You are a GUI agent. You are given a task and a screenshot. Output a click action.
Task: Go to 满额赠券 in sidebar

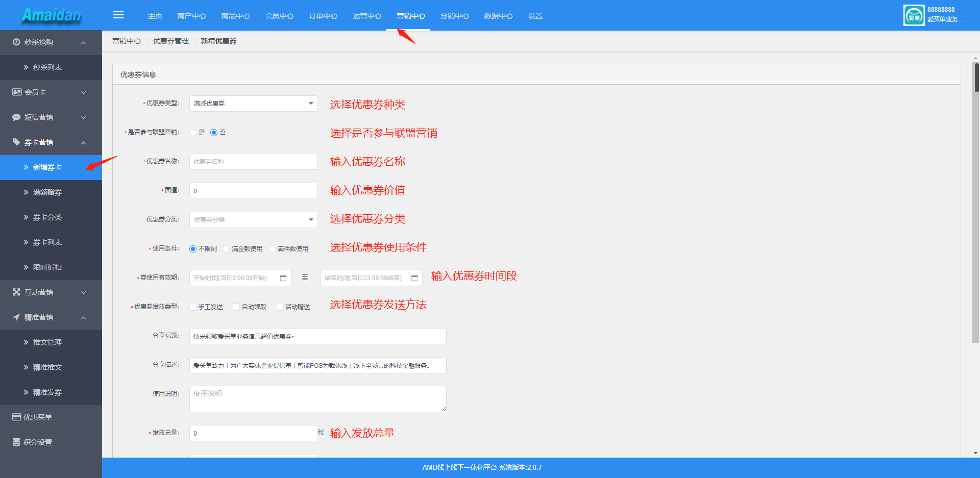[x=51, y=192]
